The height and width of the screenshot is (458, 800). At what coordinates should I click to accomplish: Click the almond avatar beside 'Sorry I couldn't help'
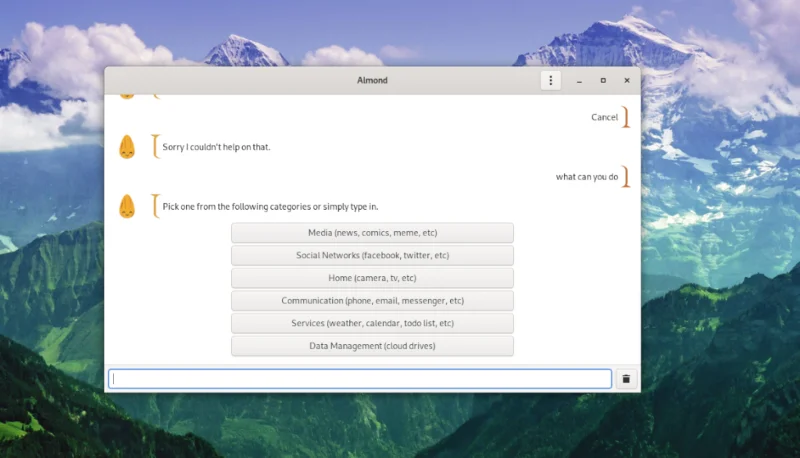(x=127, y=147)
